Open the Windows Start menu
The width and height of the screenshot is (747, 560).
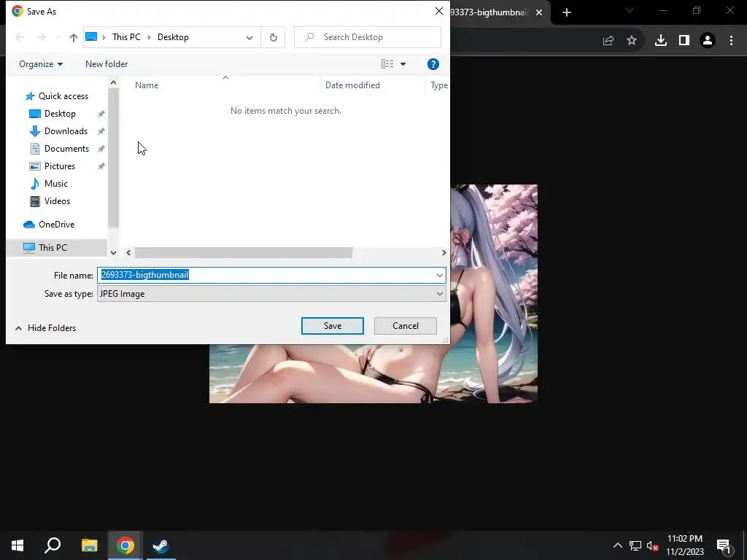pyautogui.click(x=18, y=545)
